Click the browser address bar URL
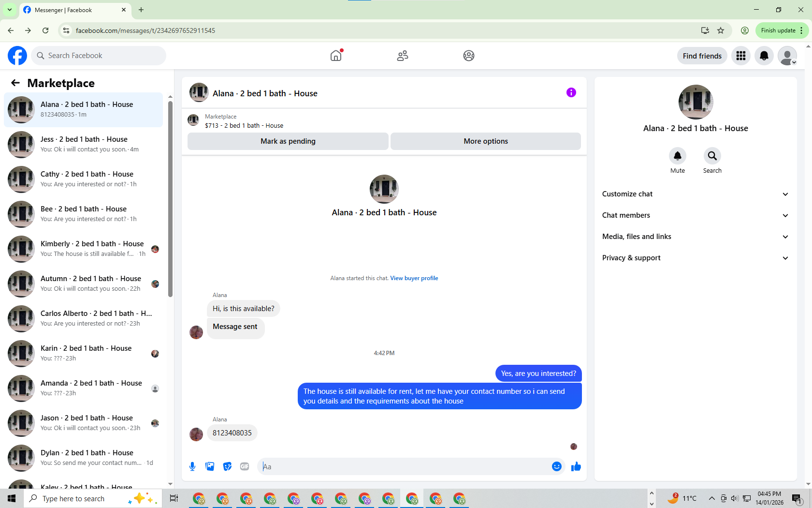 (145, 30)
